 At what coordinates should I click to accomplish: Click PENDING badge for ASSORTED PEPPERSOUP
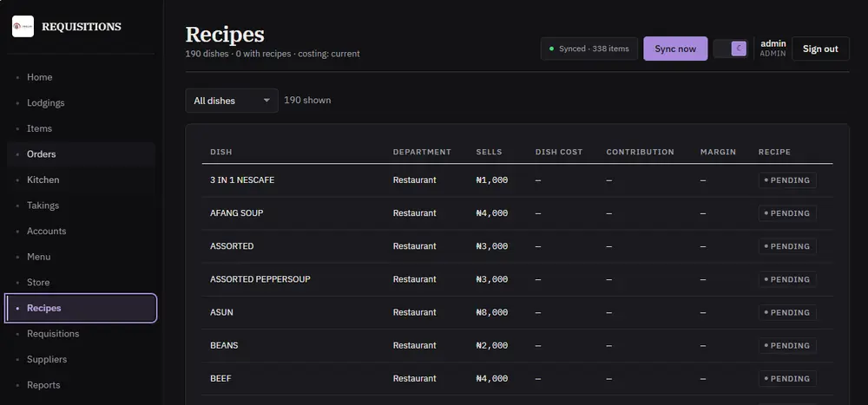click(x=787, y=279)
